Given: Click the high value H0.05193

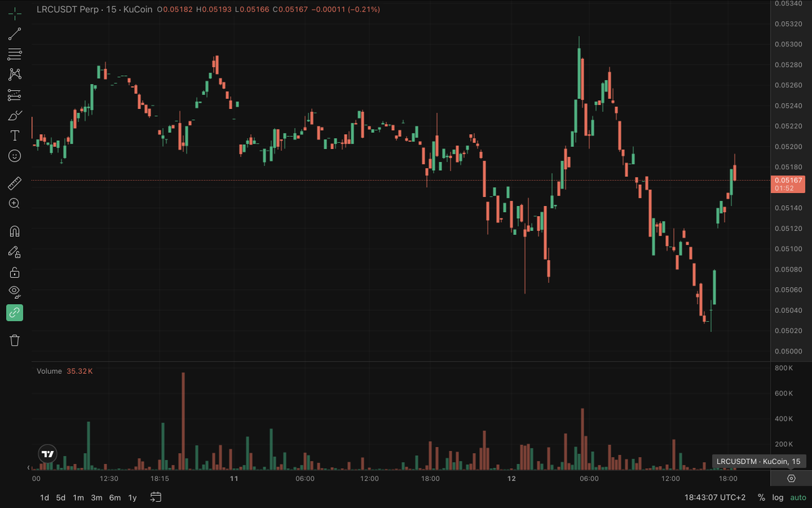Looking at the screenshot, I should pos(215,9).
